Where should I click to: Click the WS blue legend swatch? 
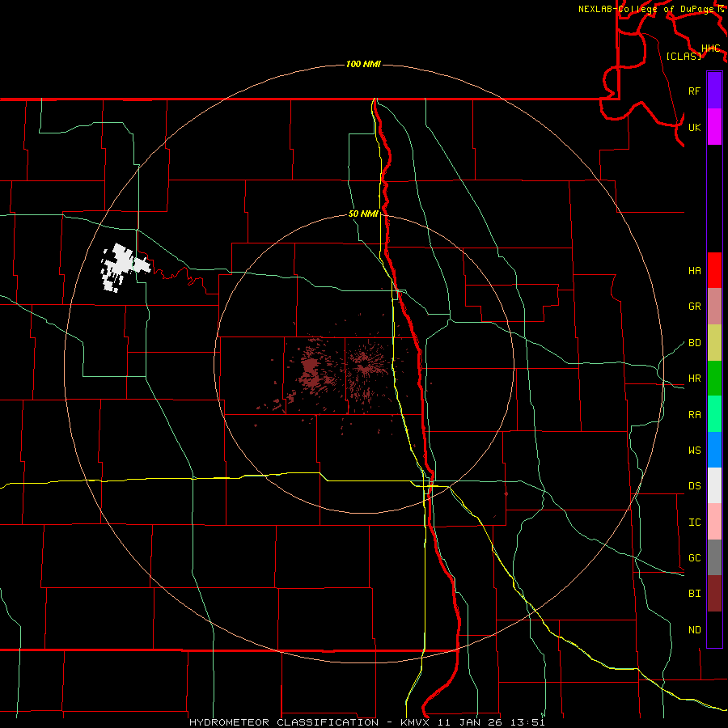pyautogui.click(x=714, y=450)
